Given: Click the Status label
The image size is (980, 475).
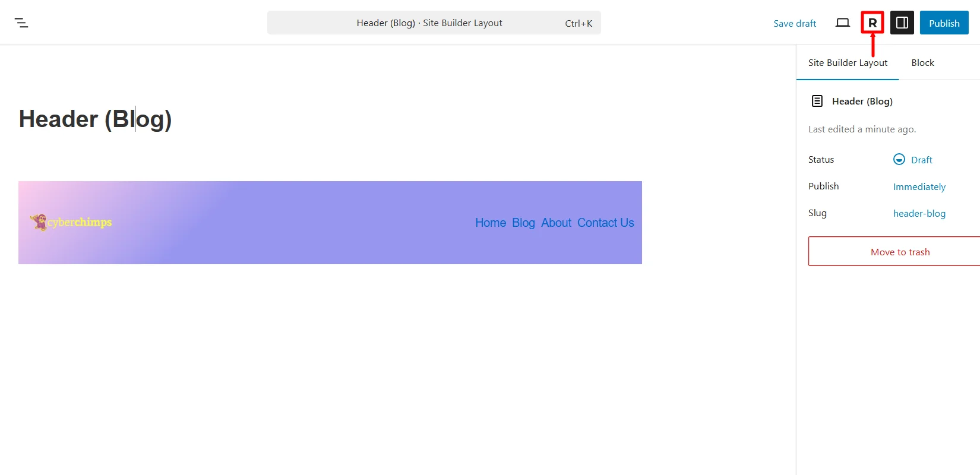Looking at the screenshot, I should point(821,160).
